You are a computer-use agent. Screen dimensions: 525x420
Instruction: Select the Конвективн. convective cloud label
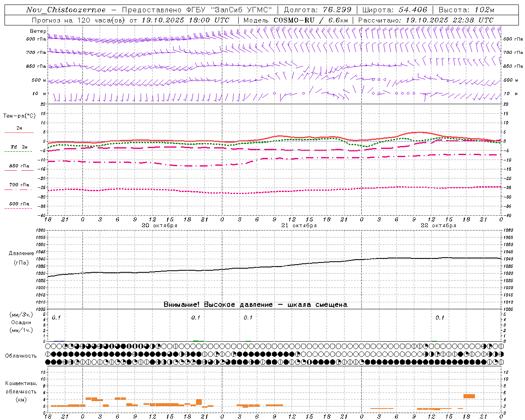point(21,383)
